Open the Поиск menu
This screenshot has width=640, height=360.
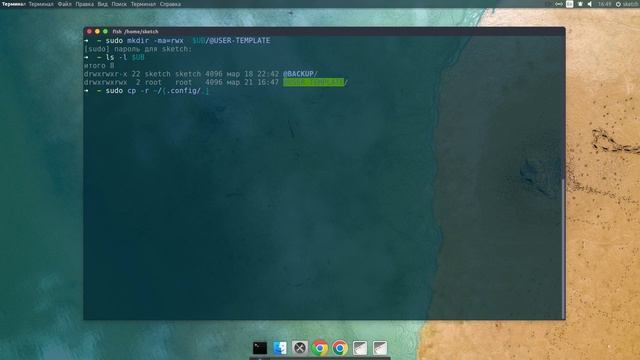pos(119,4)
